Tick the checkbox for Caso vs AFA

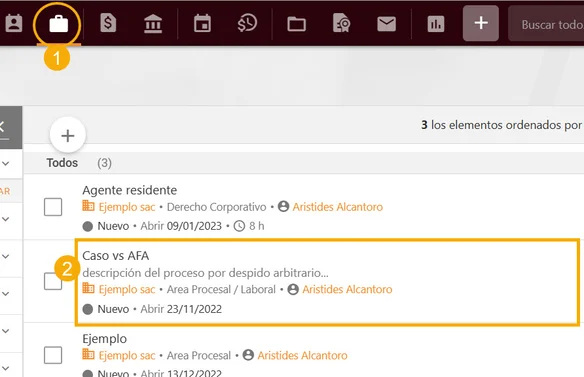click(x=53, y=281)
